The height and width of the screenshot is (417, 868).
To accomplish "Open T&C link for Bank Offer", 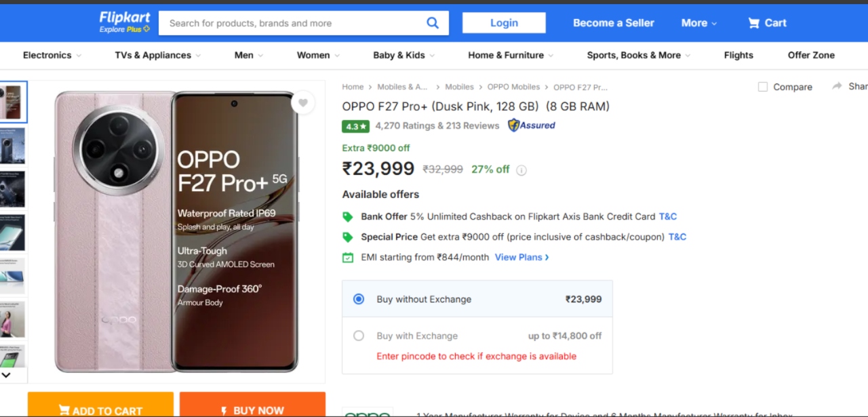I will click(x=668, y=217).
